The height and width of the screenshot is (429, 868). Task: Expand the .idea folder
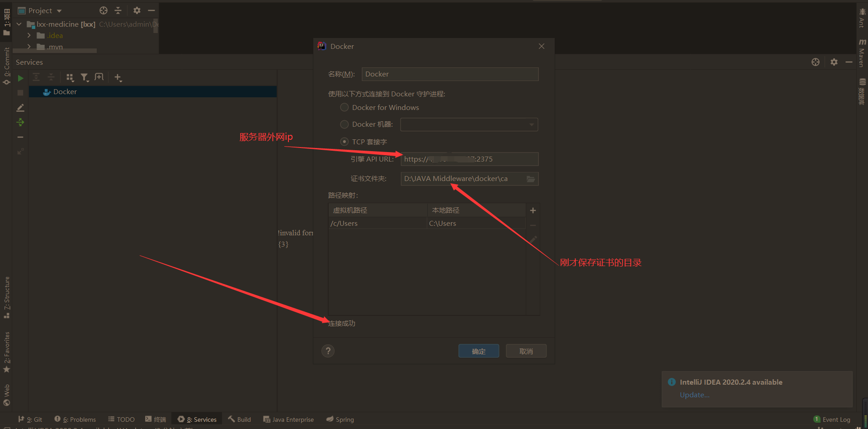click(29, 35)
